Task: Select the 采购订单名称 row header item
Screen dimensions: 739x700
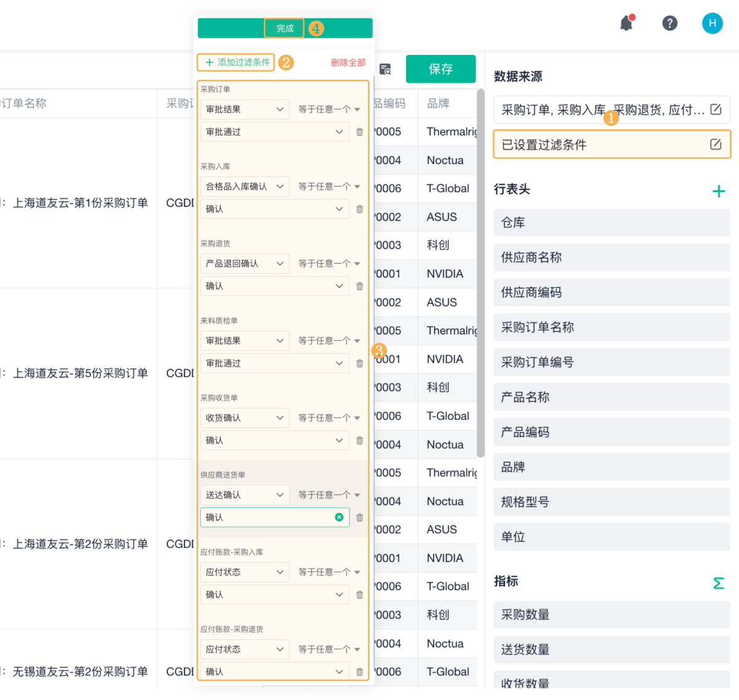Action: [612, 328]
